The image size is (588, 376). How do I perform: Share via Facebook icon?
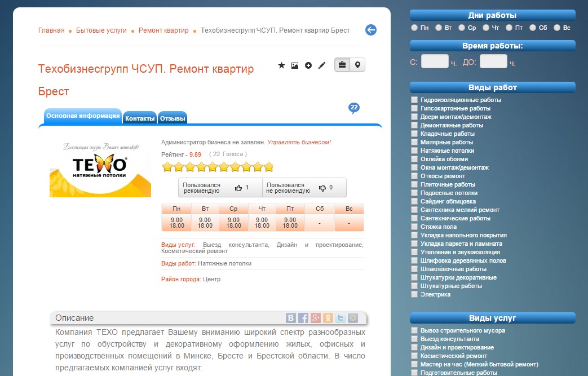coord(303,319)
